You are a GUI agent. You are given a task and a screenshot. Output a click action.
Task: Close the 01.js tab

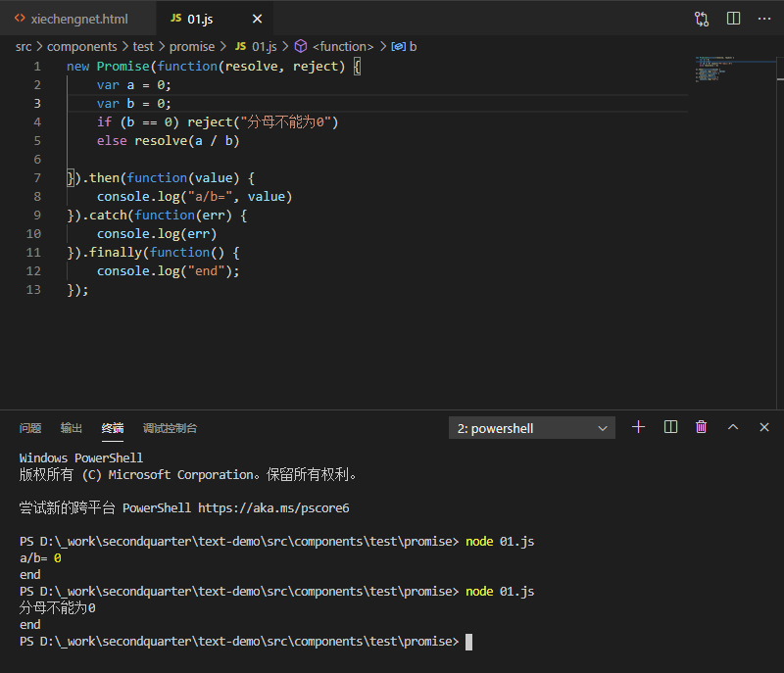click(257, 19)
